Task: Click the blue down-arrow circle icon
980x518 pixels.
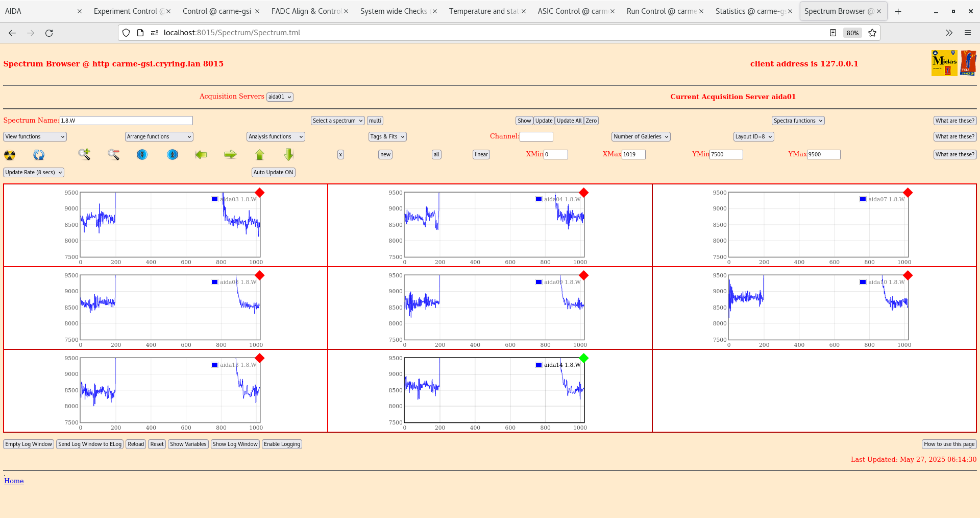Action: (142, 155)
